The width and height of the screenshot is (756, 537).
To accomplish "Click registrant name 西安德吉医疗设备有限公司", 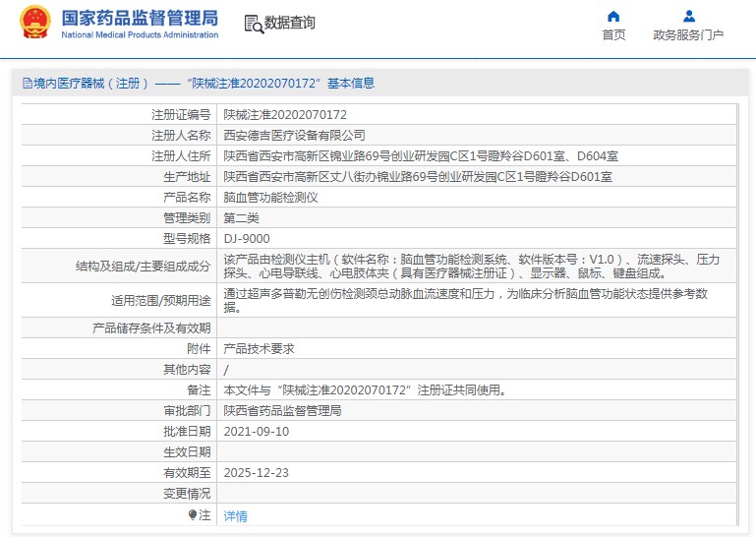I will point(294,136).
